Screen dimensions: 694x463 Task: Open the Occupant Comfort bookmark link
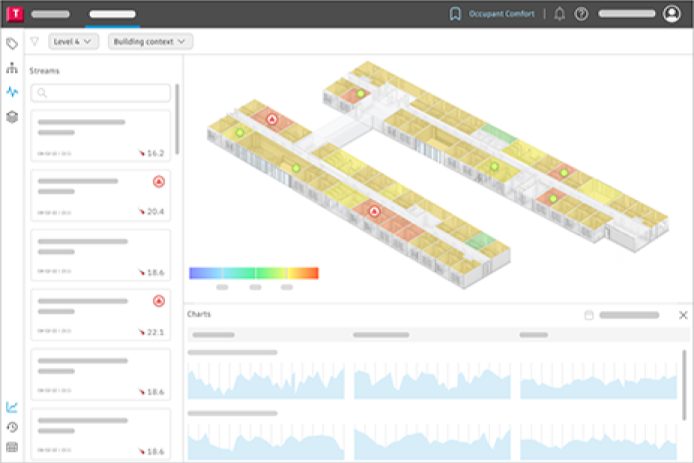pos(492,14)
